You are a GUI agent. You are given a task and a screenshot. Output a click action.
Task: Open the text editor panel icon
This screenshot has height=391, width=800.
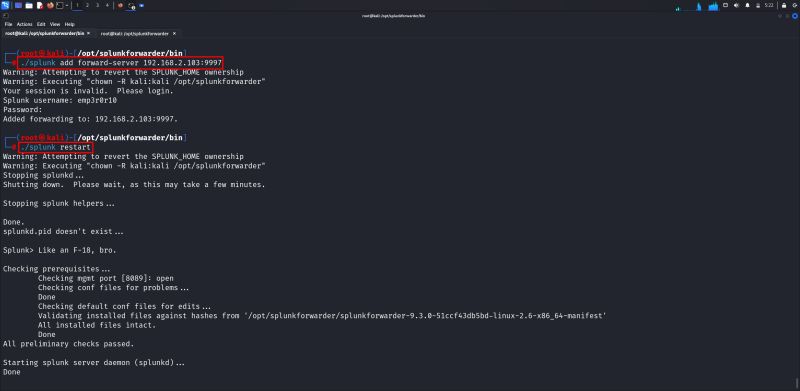pos(40,6)
